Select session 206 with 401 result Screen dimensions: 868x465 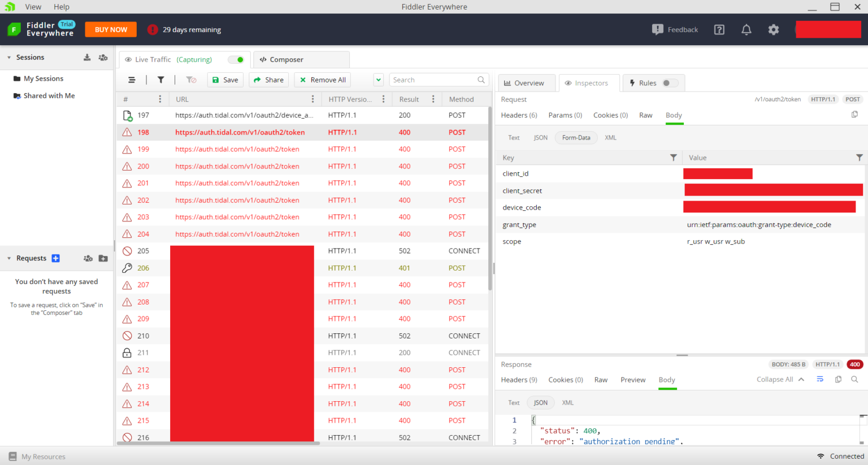point(302,268)
